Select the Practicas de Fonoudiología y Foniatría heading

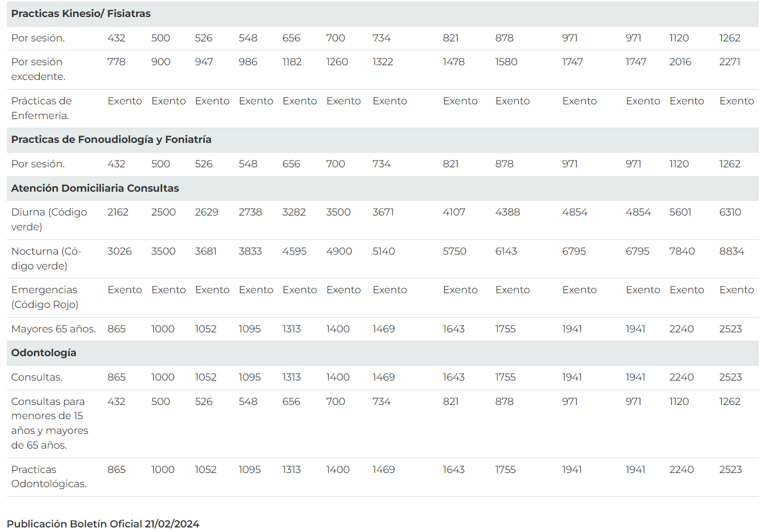coord(111,140)
